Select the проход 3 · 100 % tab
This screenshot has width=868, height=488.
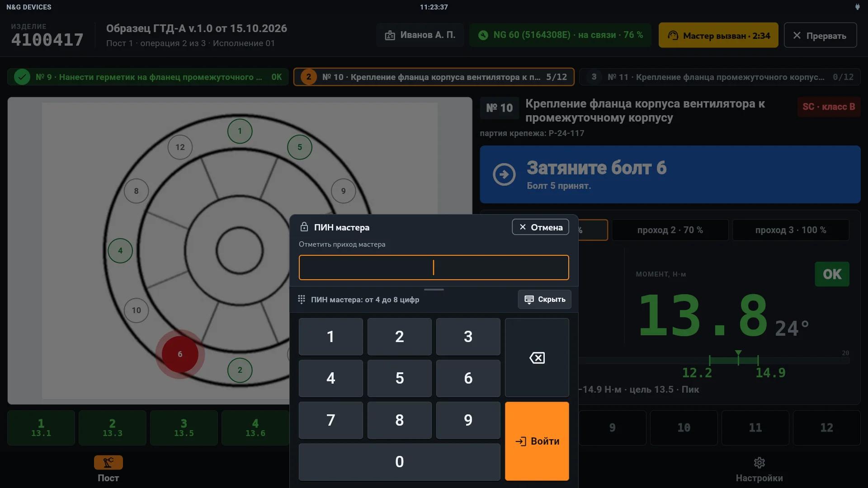pyautogui.click(x=790, y=230)
